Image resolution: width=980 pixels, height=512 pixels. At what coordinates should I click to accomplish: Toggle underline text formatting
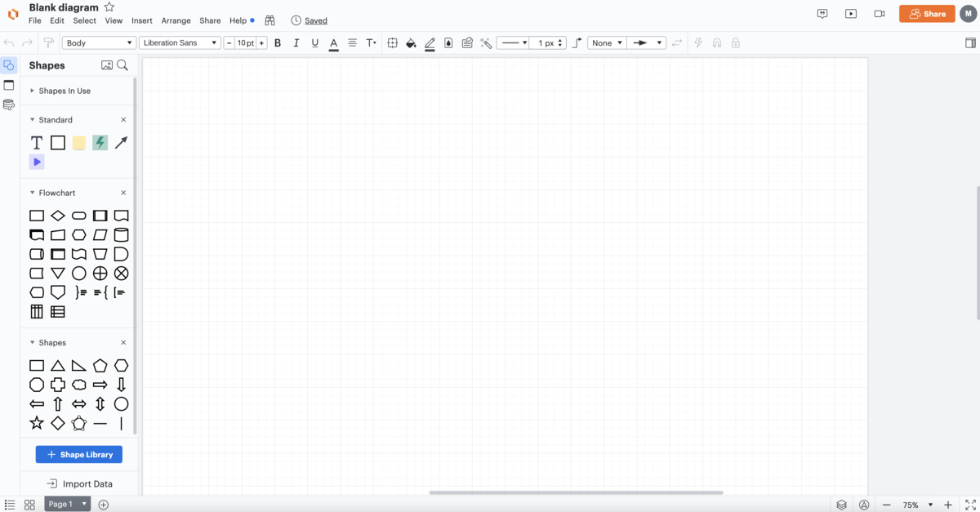tap(314, 42)
